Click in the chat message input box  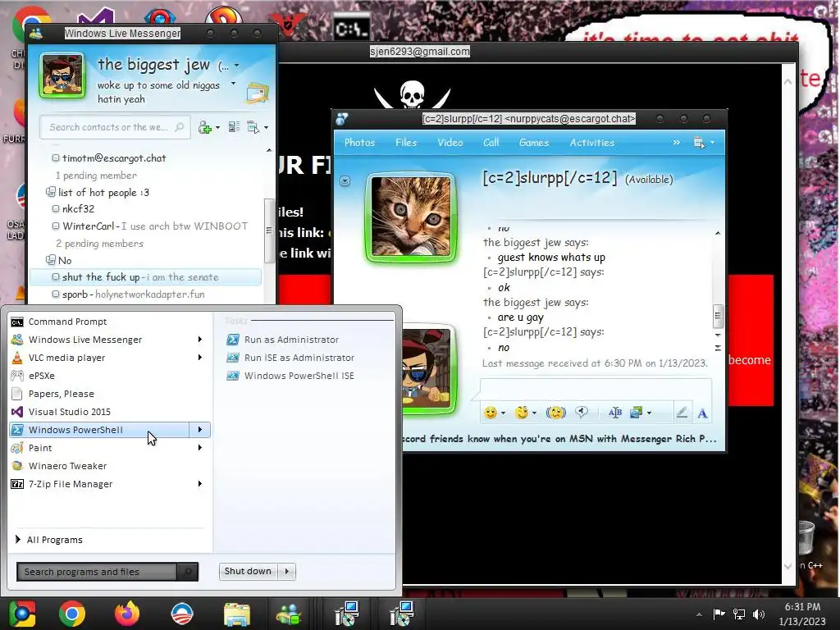[x=596, y=390]
